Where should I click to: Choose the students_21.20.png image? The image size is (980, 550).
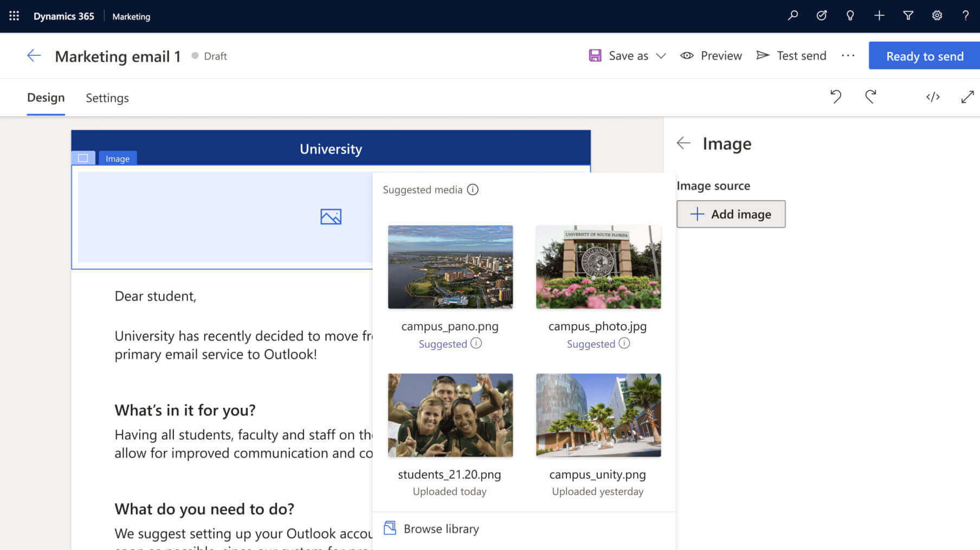click(450, 415)
